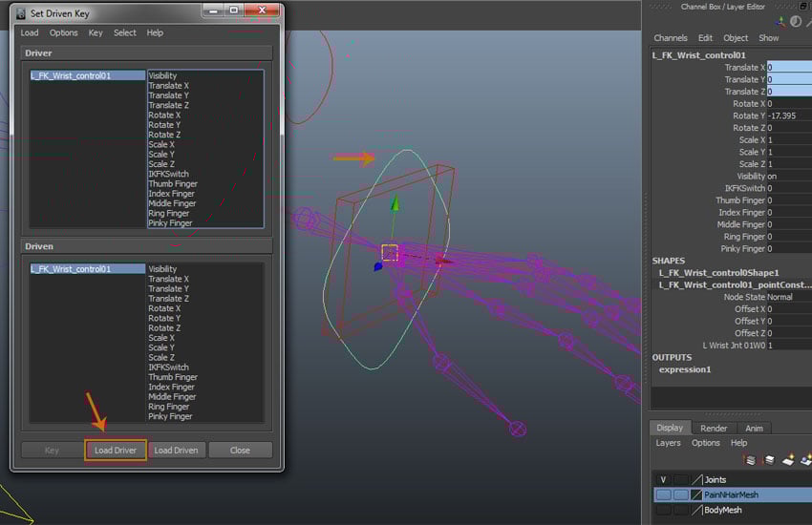Open the Load menu in Set Driven Key

[x=30, y=32]
